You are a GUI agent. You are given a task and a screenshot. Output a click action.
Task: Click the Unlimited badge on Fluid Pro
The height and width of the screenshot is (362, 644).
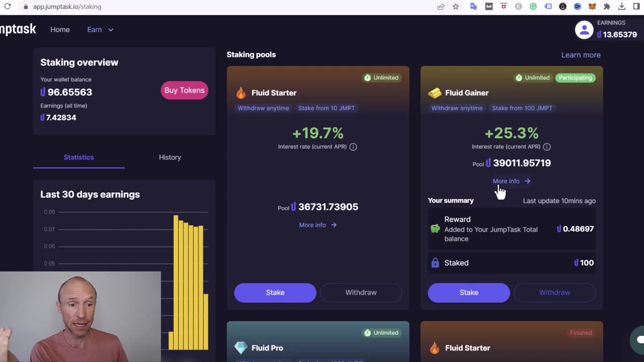coord(381,333)
